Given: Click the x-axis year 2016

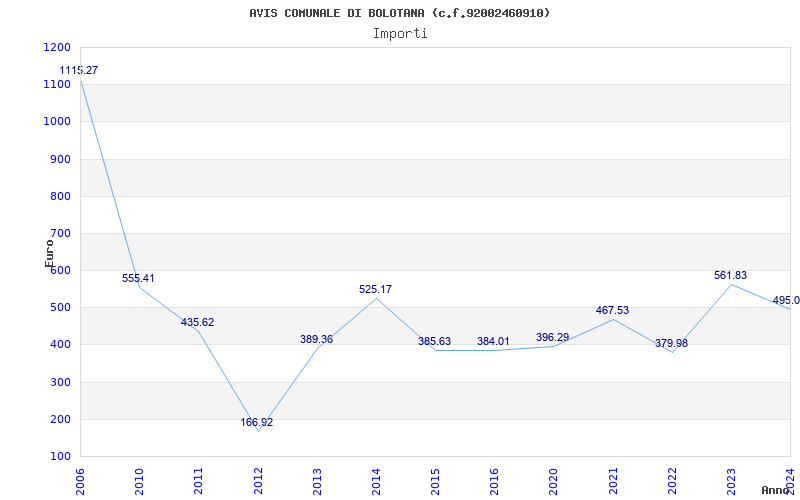Looking at the screenshot, I should point(494,481).
